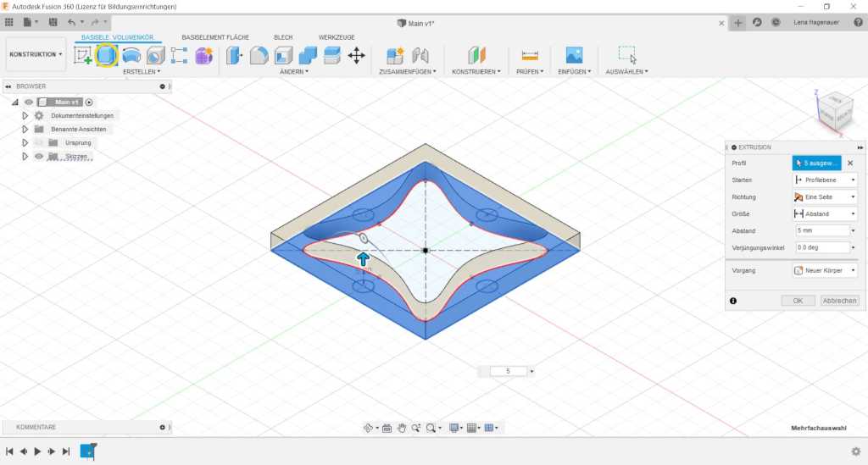Select the sketch feature in timeline
The width and height of the screenshot is (868, 465).
pyautogui.click(x=88, y=451)
